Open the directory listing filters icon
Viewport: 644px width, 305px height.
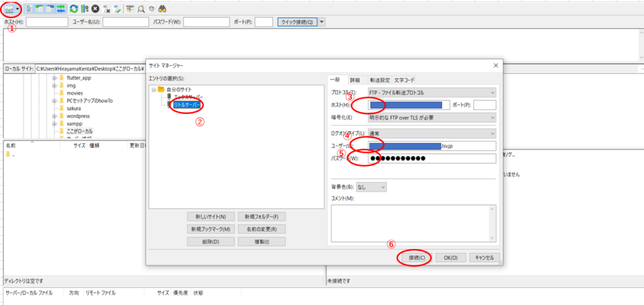point(130,8)
